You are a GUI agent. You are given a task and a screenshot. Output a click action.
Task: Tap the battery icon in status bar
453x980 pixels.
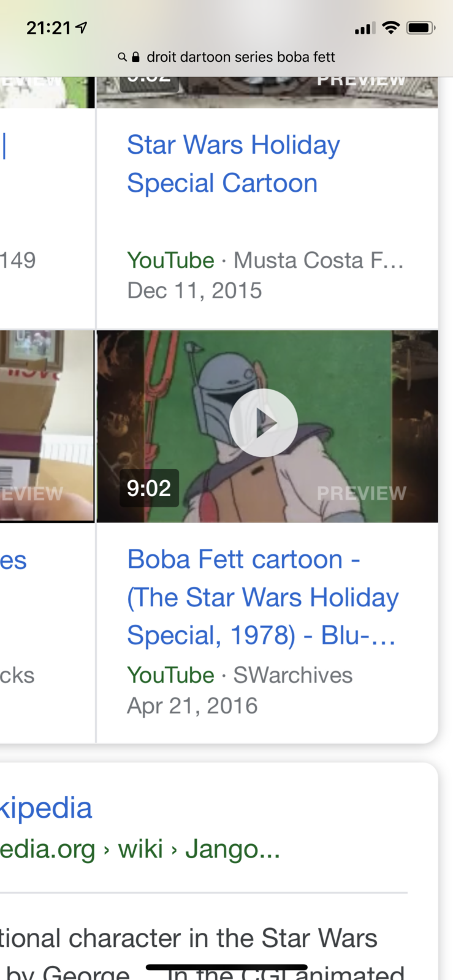[421, 28]
